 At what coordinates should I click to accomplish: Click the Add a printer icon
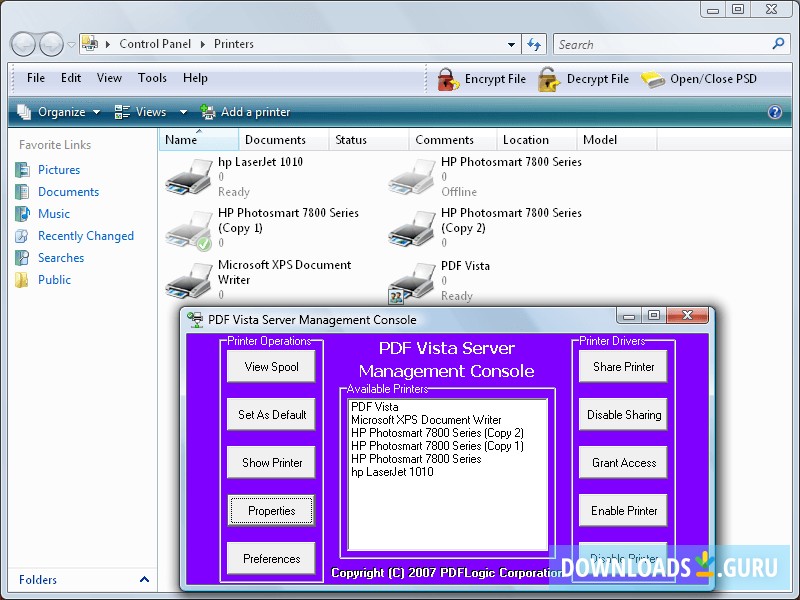(208, 112)
